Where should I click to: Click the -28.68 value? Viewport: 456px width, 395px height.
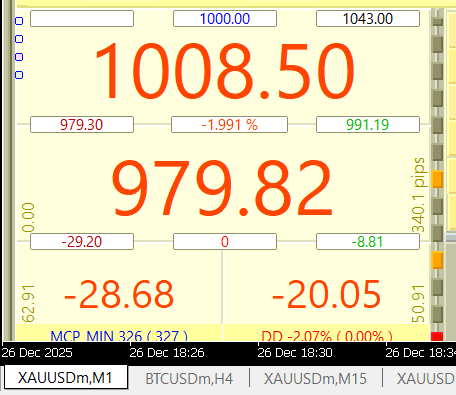tap(119, 294)
